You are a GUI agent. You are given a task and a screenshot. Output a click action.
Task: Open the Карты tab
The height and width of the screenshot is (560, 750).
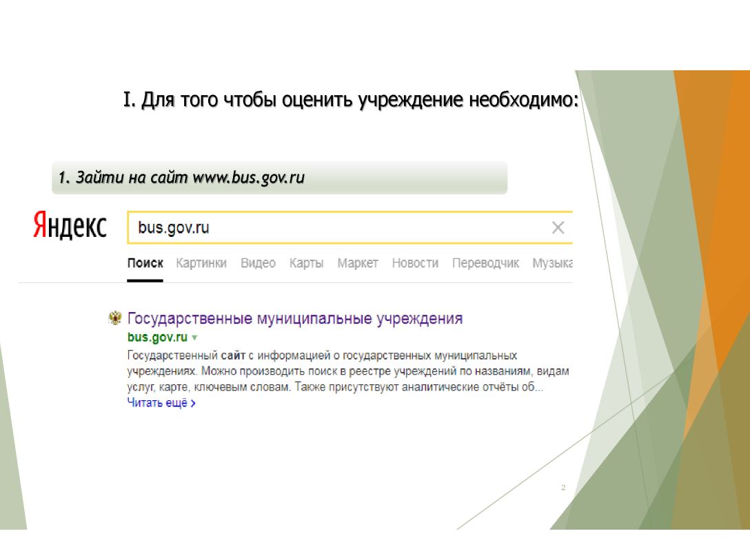[x=306, y=263]
